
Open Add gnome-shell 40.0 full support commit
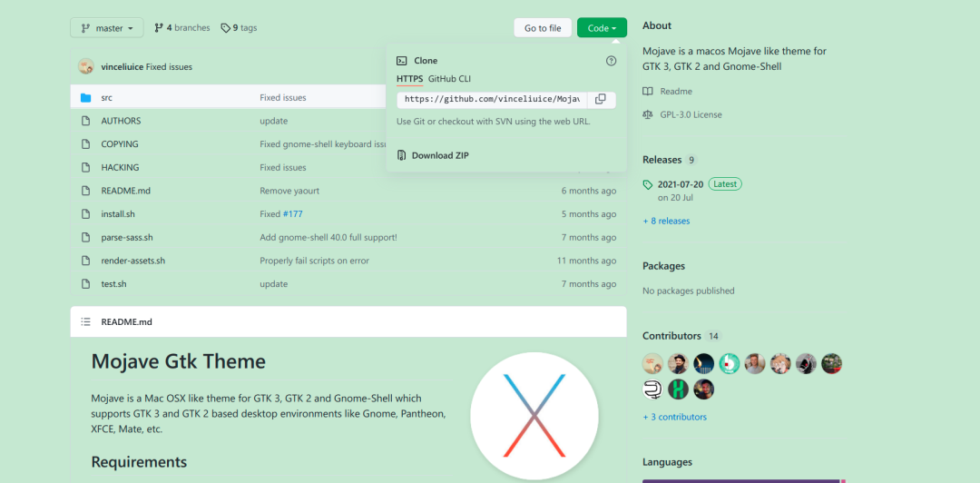click(x=328, y=237)
